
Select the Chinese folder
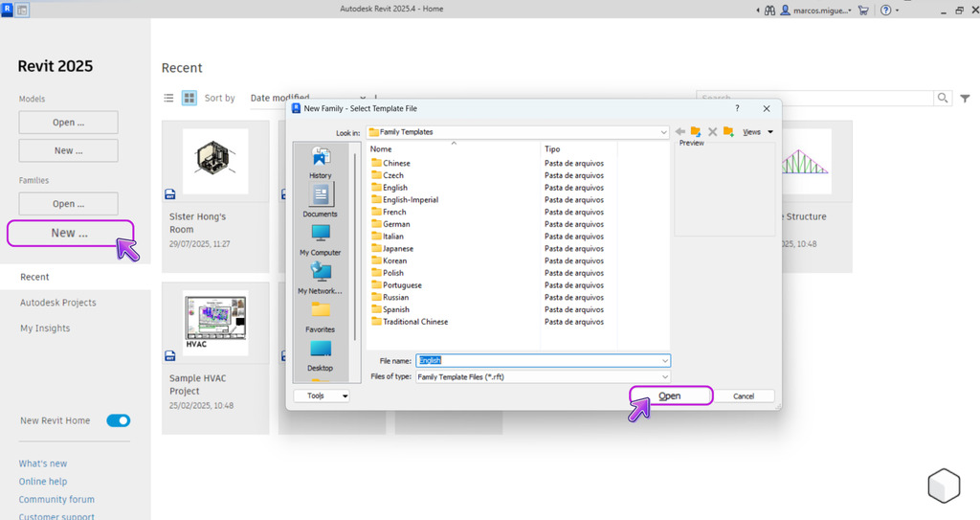coord(390,163)
